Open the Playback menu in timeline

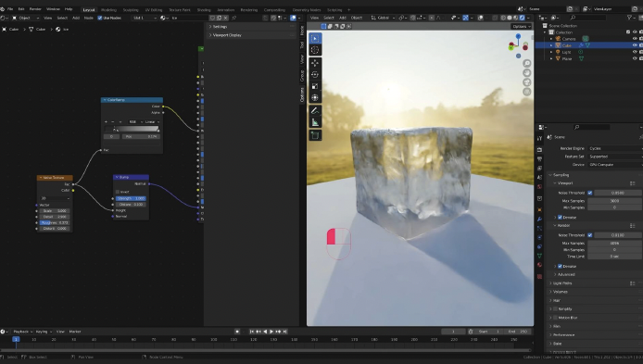click(22, 332)
